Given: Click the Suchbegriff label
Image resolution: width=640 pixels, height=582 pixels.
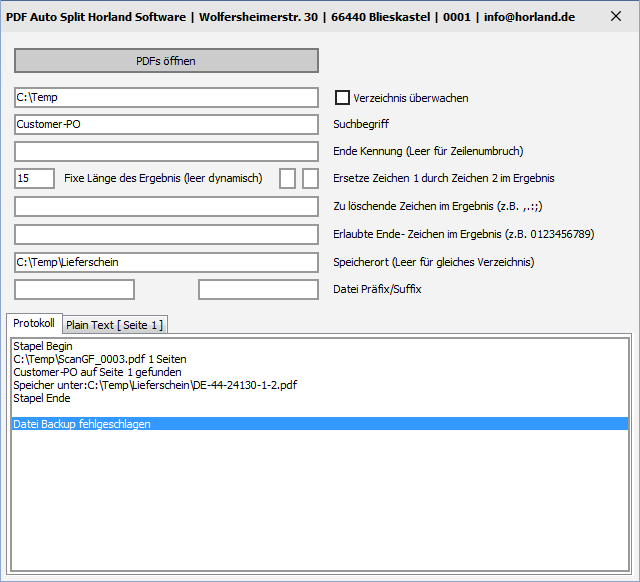Looking at the screenshot, I should click(x=361, y=124).
